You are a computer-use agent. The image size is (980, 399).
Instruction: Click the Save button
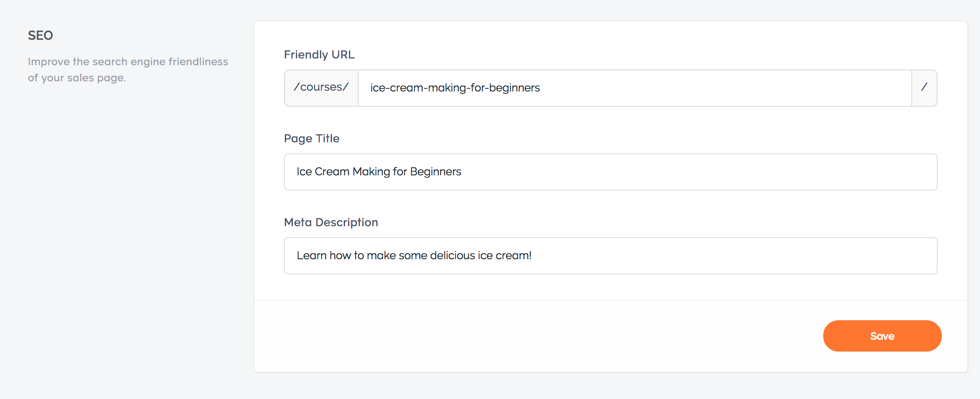[x=882, y=336]
